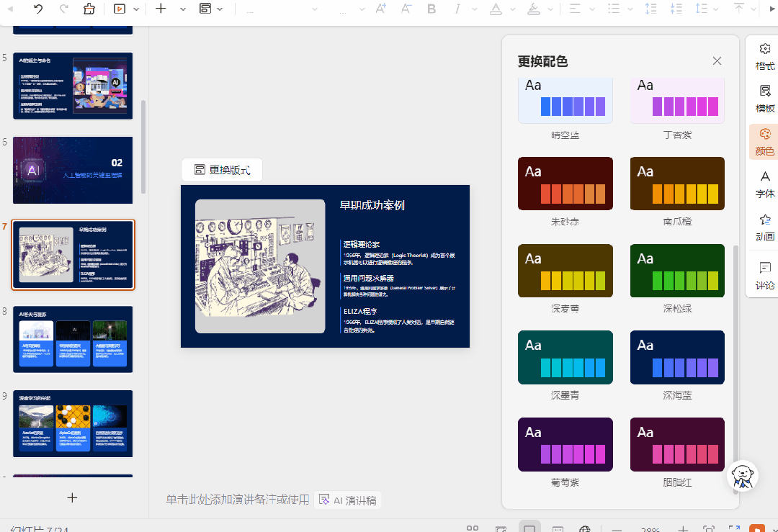Open the layout dropdown arrow in toolbar
Viewport: 778px width, 532px height.
[x=220, y=9]
